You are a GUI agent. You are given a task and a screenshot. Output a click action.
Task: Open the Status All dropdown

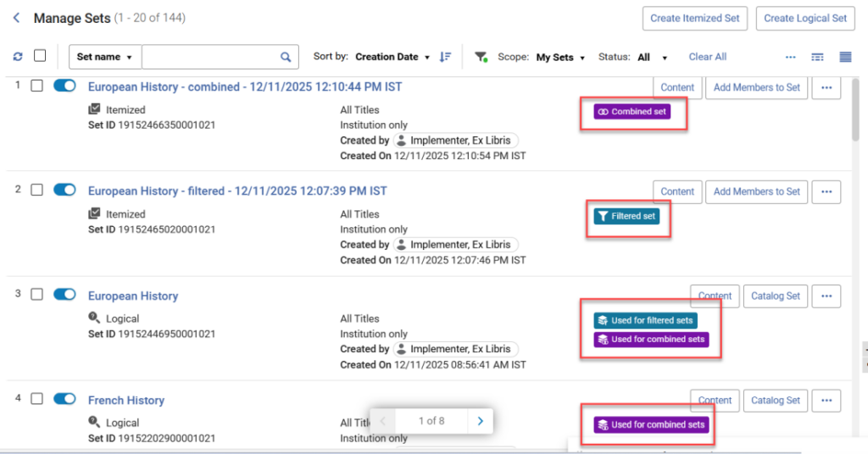(x=652, y=58)
